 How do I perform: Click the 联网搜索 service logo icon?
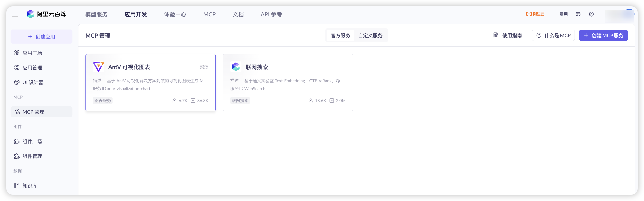click(x=235, y=67)
